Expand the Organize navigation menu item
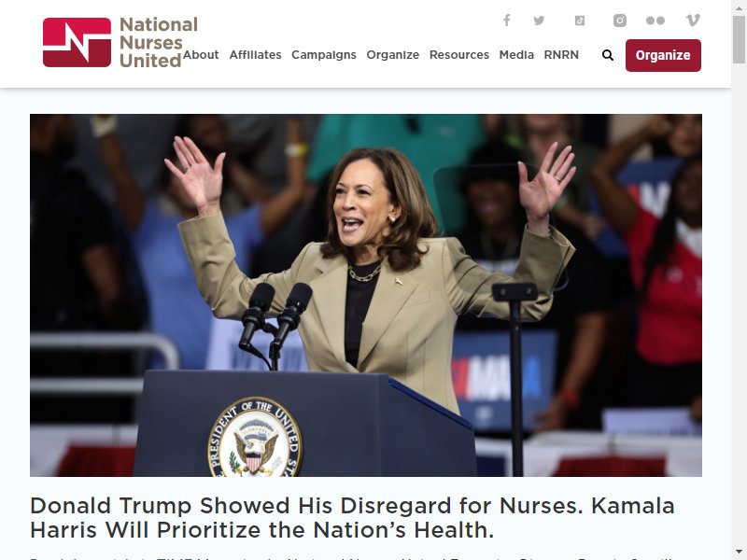 pos(392,55)
